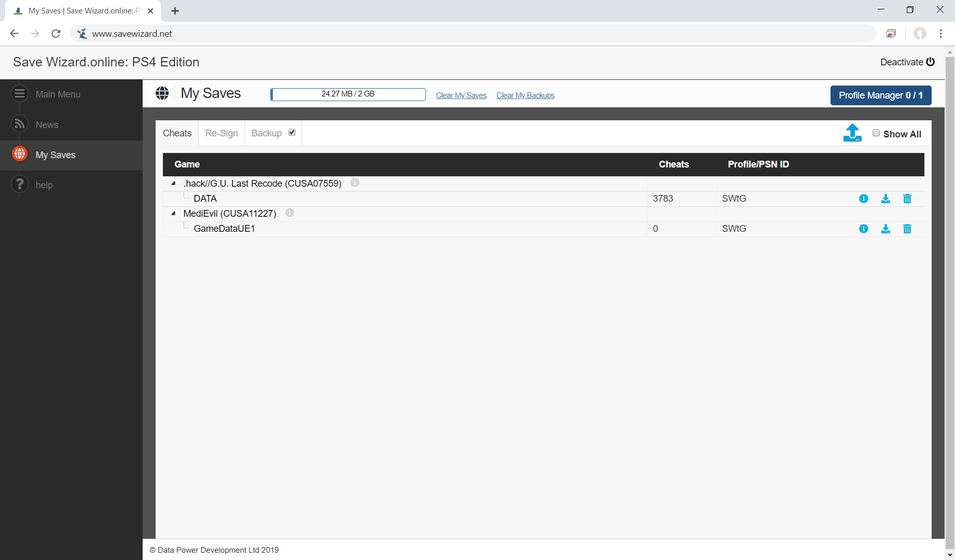Viewport: 955px width, 560px height.
Task: Click the 3783 cheats value
Action: (663, 199)
